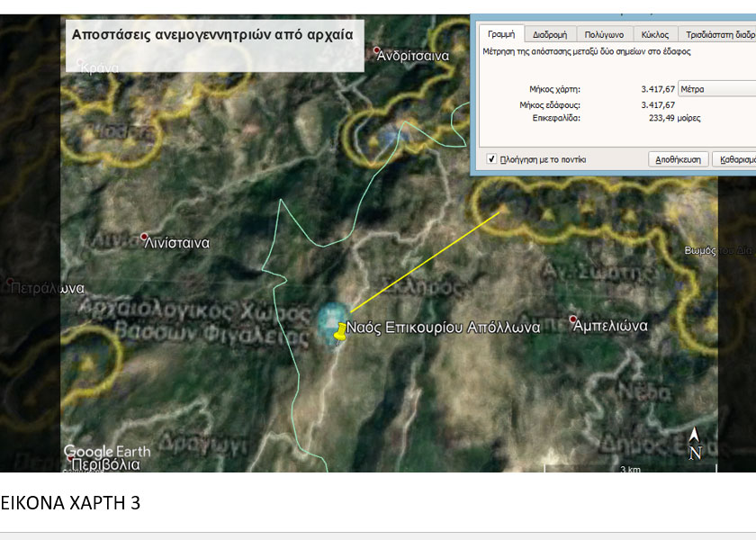Screen dimensions: 756x540
Task: Open the Τρισδιάστατη διαδρομή tab
Action: click(x=720, y=34)
